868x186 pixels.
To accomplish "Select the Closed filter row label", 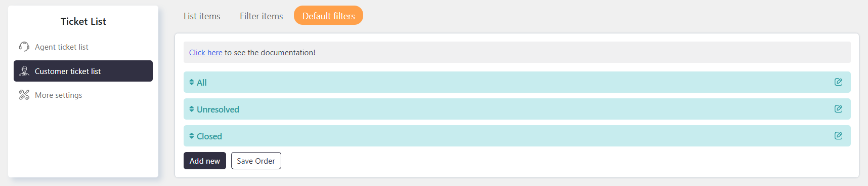I will tap(209, 136).
